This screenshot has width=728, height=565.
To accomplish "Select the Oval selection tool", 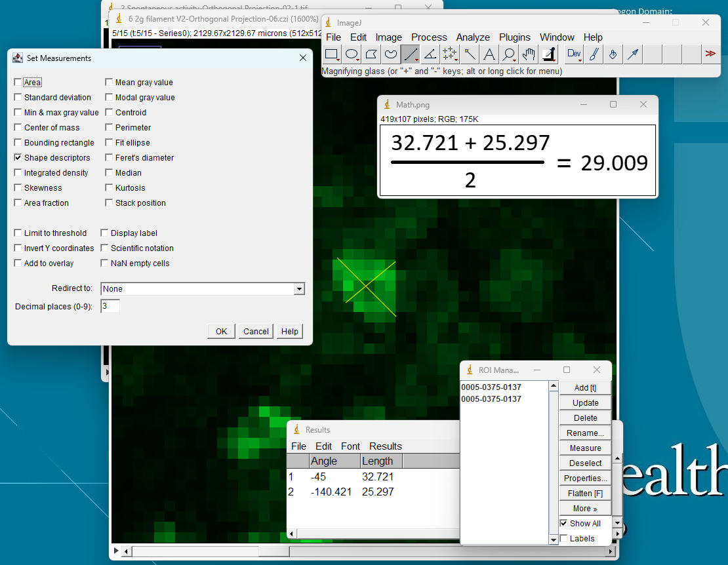I will [352, 54].
